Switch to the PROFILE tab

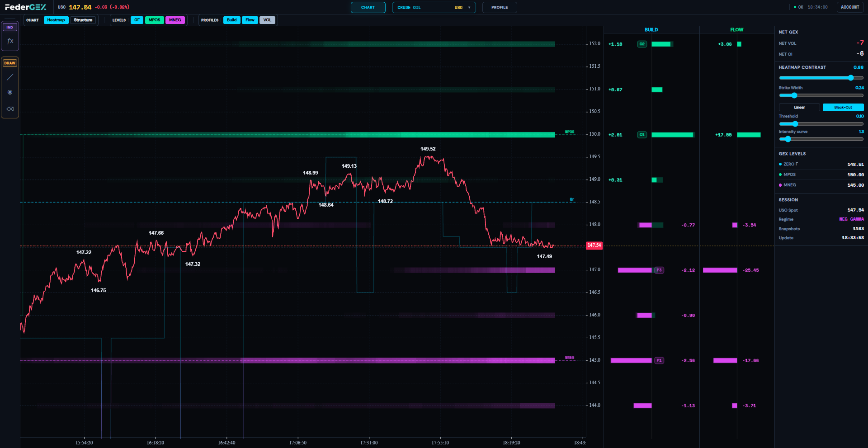click(500, 8)
